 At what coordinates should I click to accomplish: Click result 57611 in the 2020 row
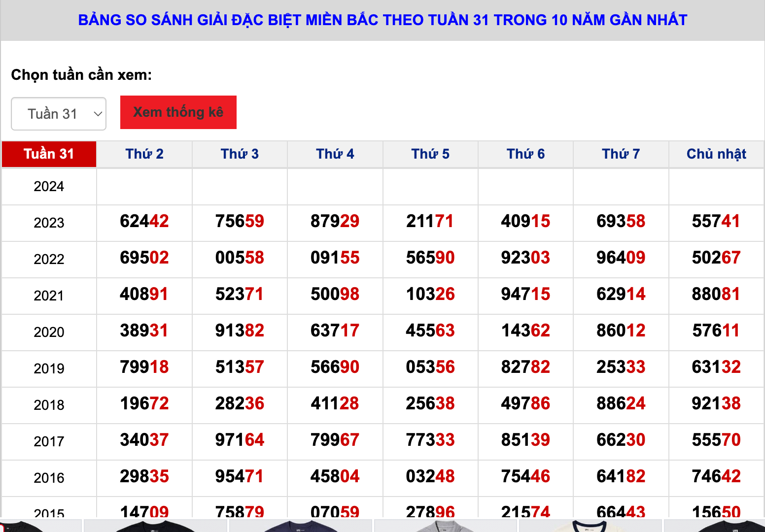point(716,331)
